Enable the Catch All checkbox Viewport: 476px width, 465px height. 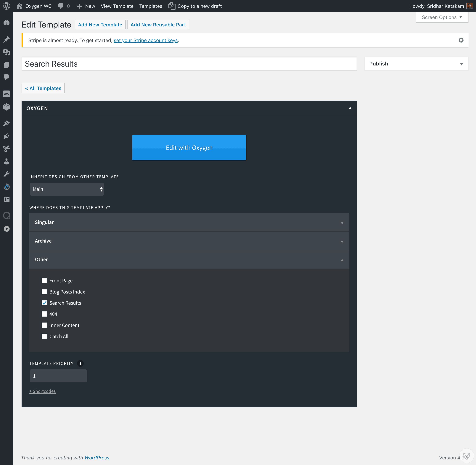[44, 336]
